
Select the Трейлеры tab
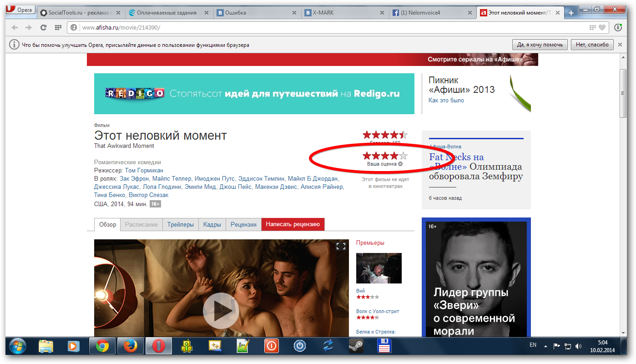point(180,224)
